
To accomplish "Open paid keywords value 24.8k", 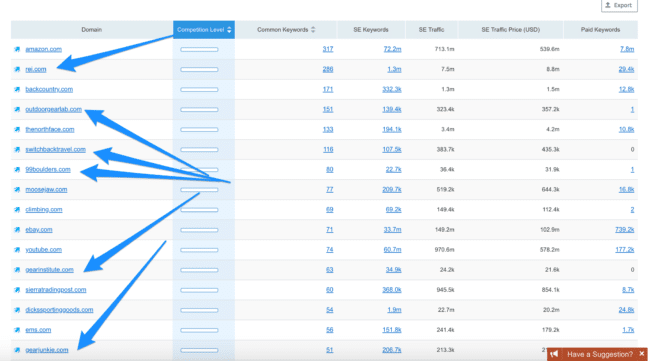I will (x=626, y=310).
